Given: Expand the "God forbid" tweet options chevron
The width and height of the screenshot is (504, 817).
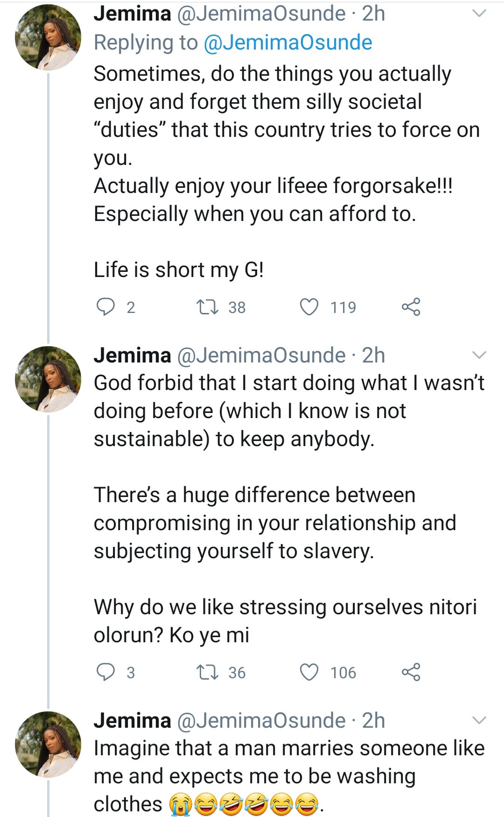Looking at the screenshot, I should point(479,355).
